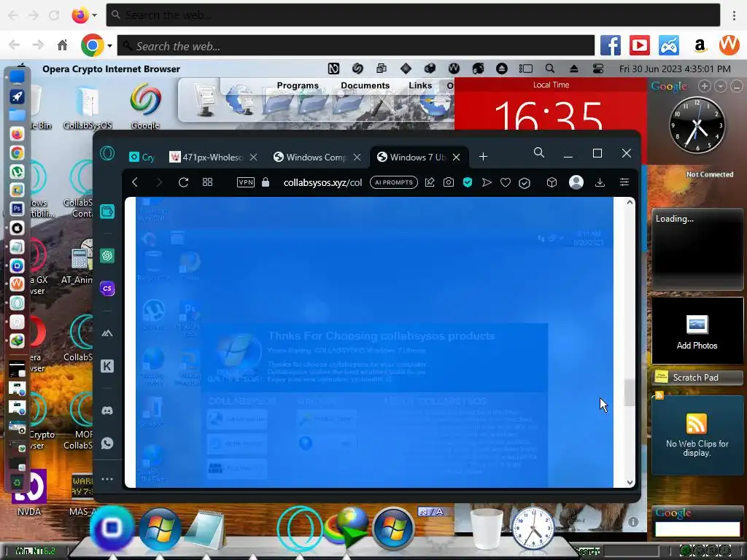Open the Links menu in desktop toolbar
Screen dimensions: 747x560
(420, 85)
